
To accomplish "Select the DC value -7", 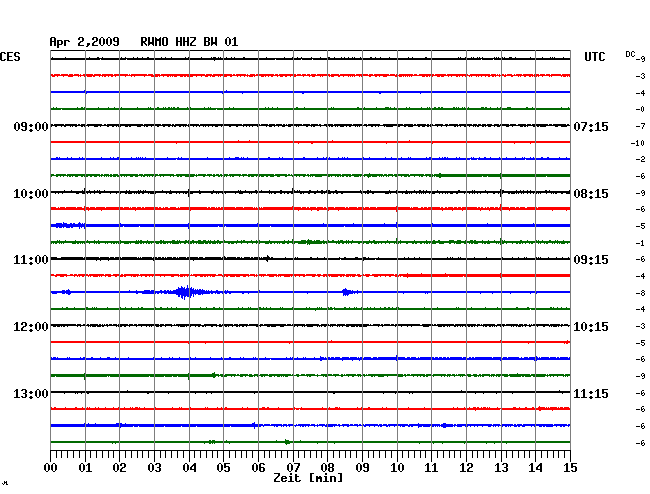I will (x=640, y=126).
